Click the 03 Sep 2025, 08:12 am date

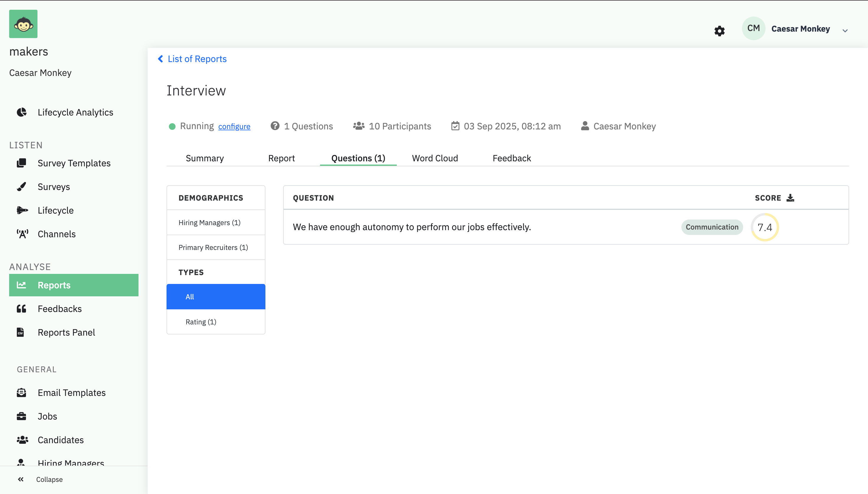pos(512,126)
